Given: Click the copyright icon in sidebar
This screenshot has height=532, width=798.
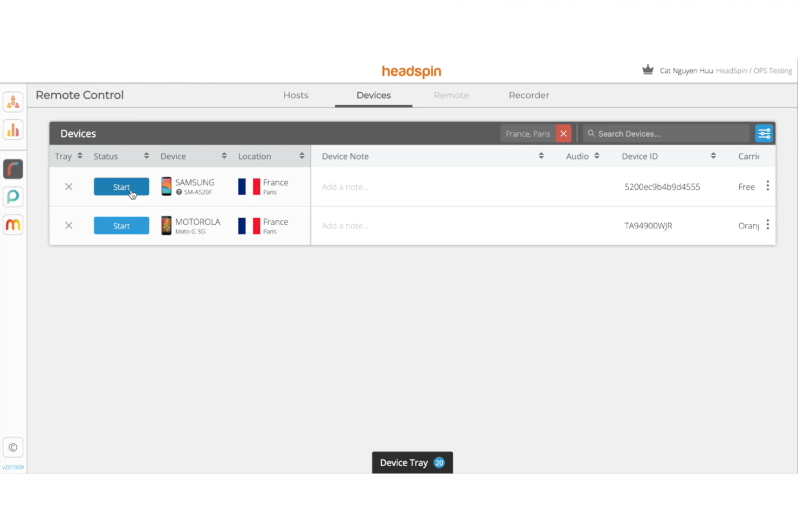Looking at the screenshot, I should coord(13,447).
